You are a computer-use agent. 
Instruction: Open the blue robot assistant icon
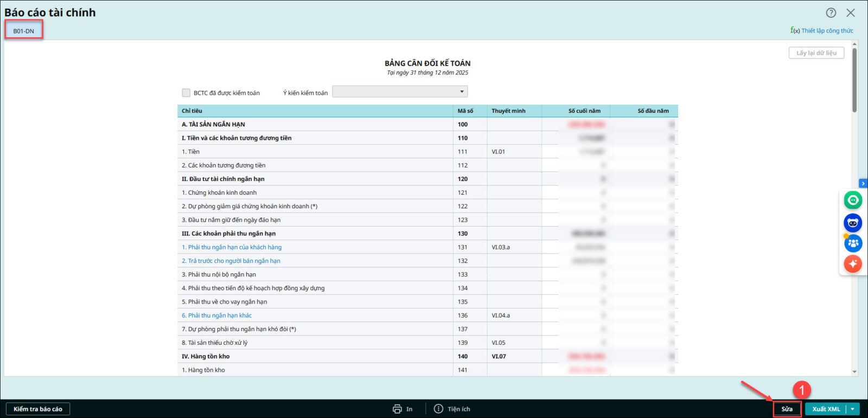coord(853,222)
